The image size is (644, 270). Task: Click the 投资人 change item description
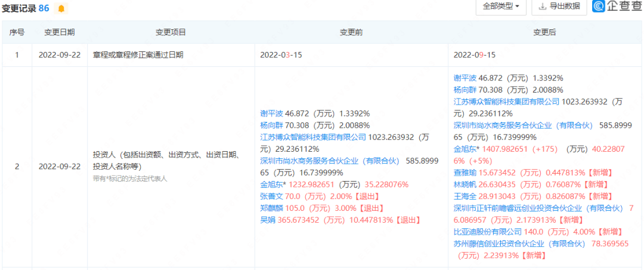pos(167,161)
